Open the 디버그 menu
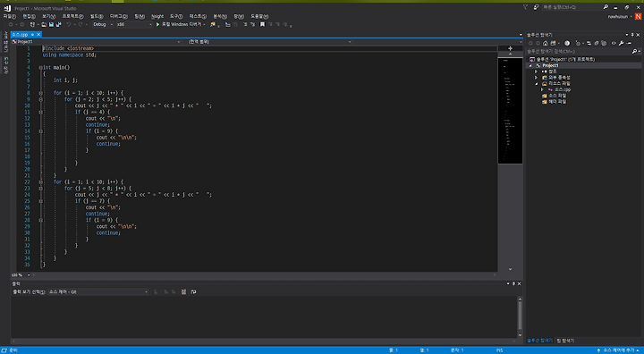 pos(118,16)
